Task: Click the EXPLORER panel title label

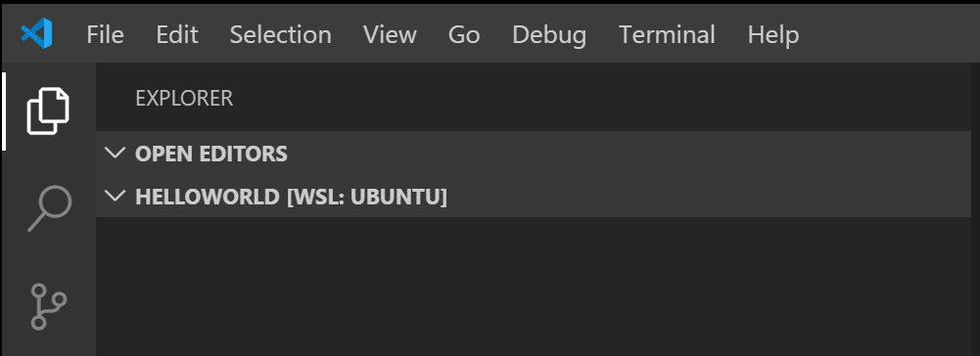Action: pos(184,98)
